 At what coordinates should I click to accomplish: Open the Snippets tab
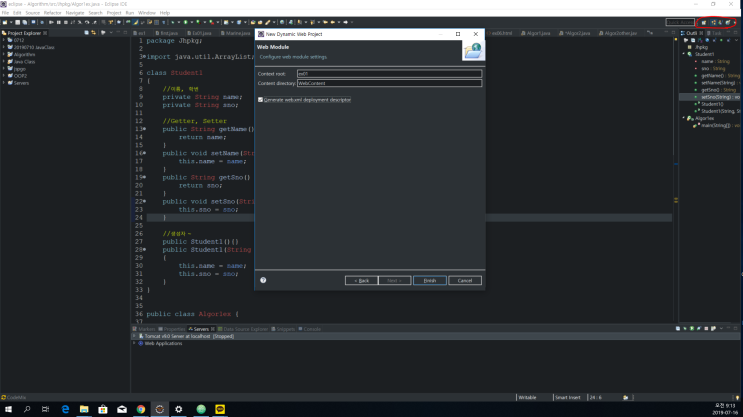coord(283,329)
